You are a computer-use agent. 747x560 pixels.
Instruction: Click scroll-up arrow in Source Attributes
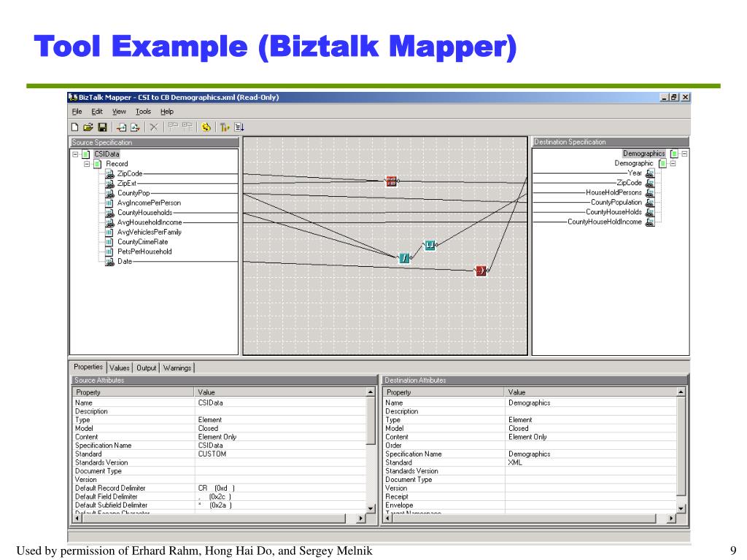click(371, 392)
